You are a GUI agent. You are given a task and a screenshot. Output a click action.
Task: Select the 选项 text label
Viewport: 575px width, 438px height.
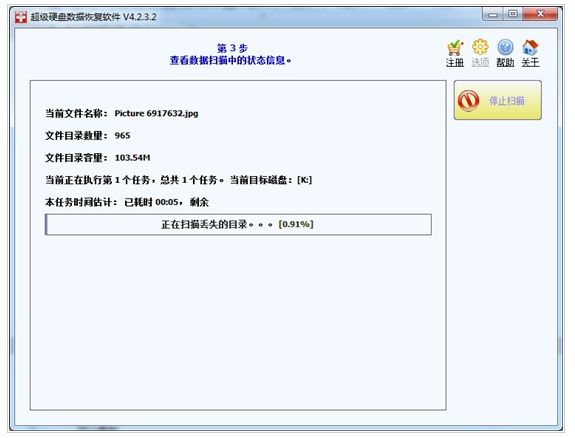(480, 63)
